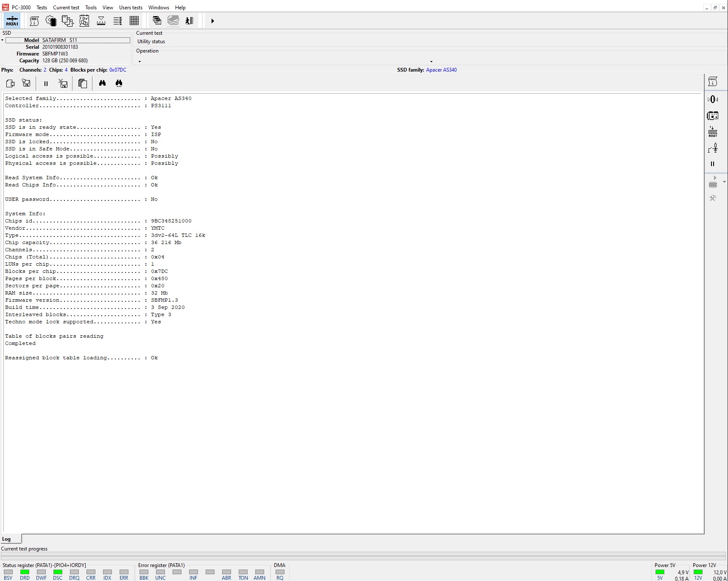Click the log settings page gear icon
This screenshot has height=581, width=728.
[10, 83]
